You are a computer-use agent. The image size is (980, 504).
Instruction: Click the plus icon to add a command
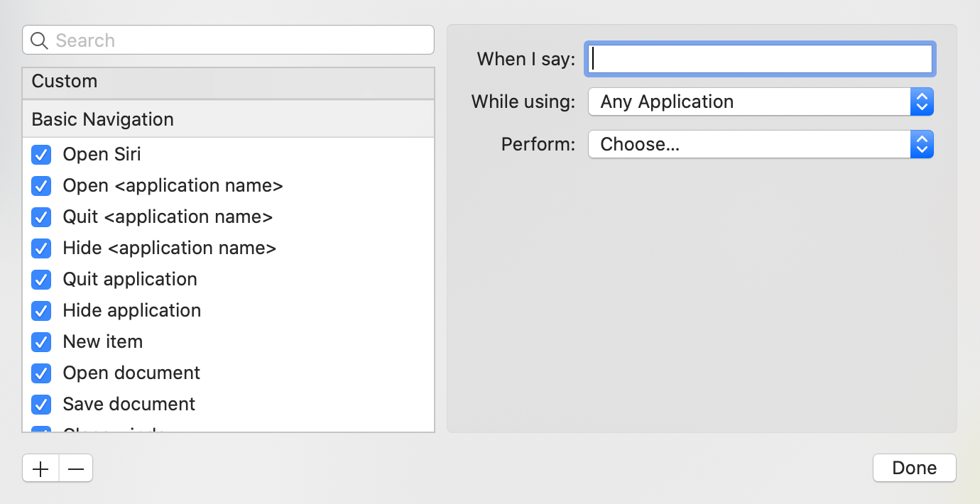click(x=40, y=468)
